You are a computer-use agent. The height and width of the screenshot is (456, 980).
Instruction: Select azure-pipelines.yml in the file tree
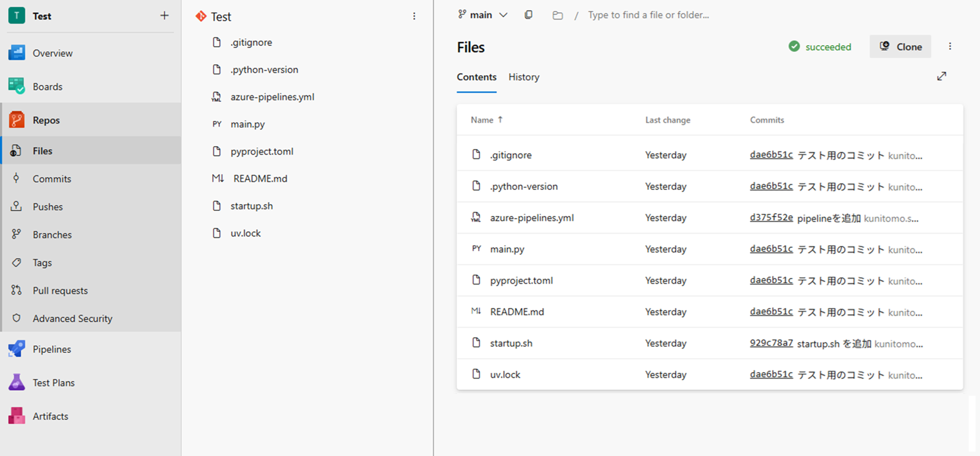coord(272,97)
